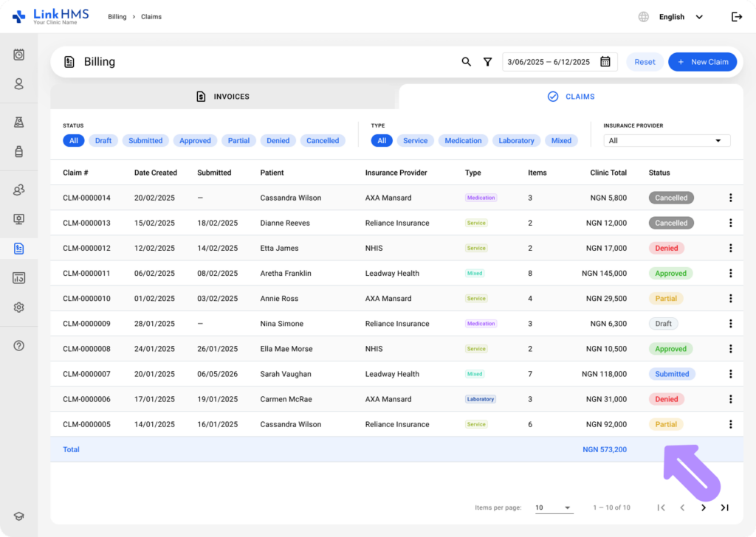This screenshot has height=537, width=756.
Task: Select the Claims tab
Action: coord(571,97)
